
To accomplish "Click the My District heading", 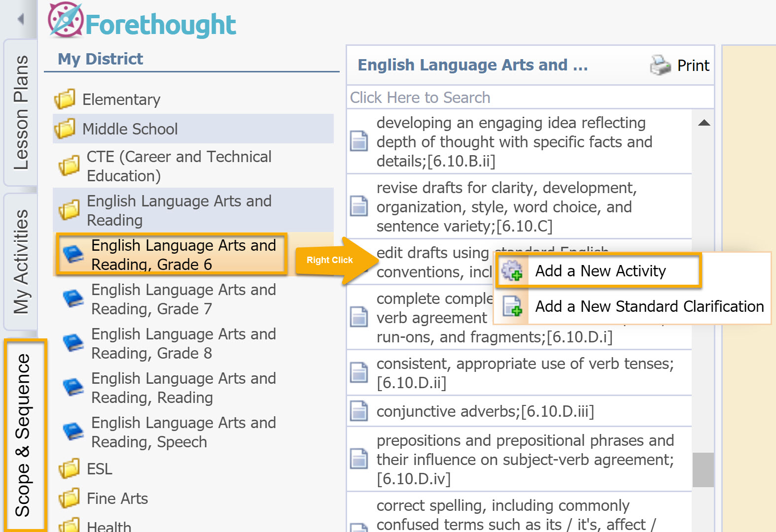I will pos(100,59).
